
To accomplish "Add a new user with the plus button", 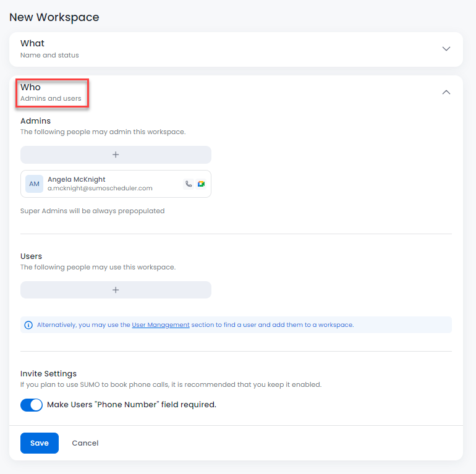I will click(x=116, y=290).
